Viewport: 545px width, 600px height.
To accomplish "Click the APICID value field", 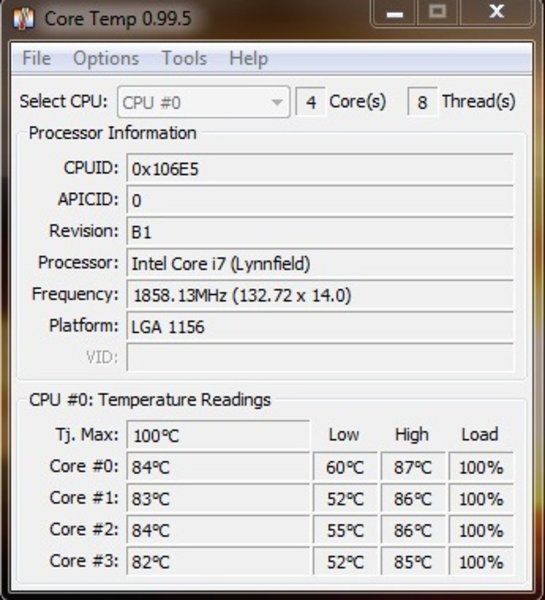I will coord(320,200).
